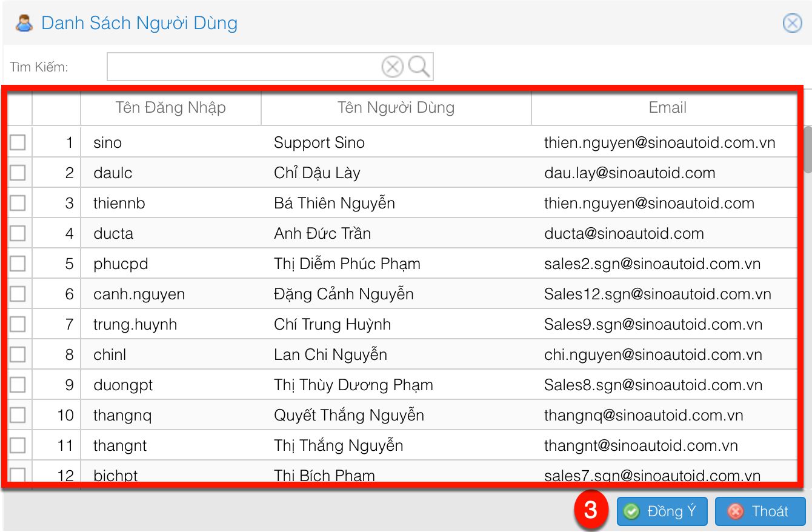The width and height of the screenshot is (812, 532).
Task: Check the box next to thiennb
Action: coord(18,203)
